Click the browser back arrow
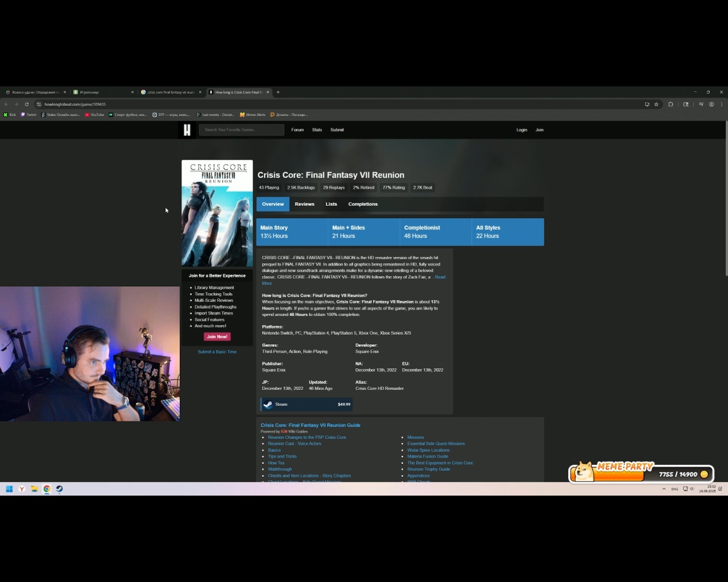728x582 pixels. (x=6, y=104)
